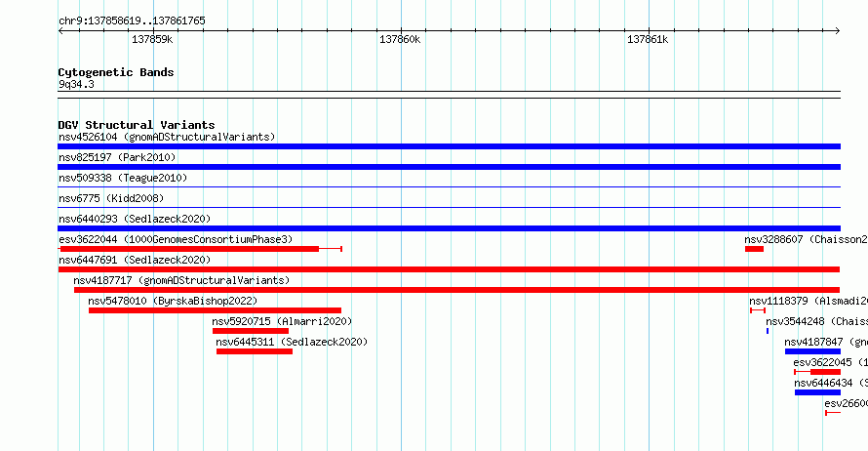Click the blue bar under nsv6440293 Sedlazeck2020
Image resolution: width=868 pixels, height=451 pixels.
449,228
